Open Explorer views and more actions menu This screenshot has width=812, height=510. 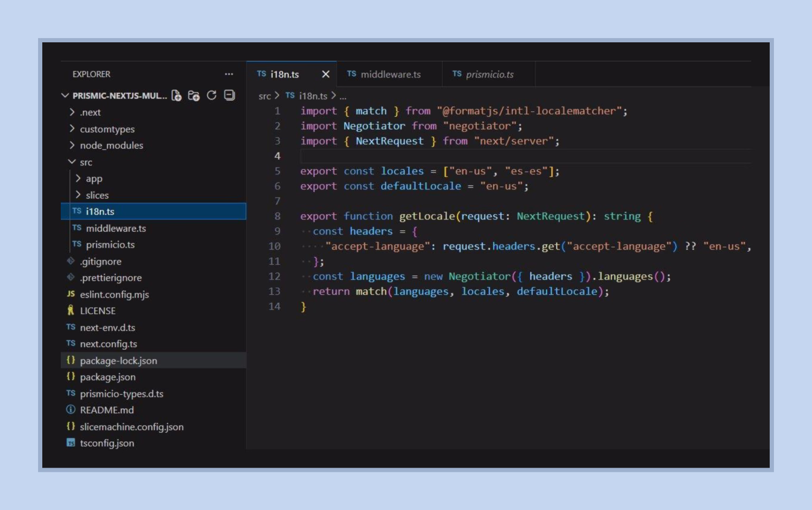pos(229,74)
